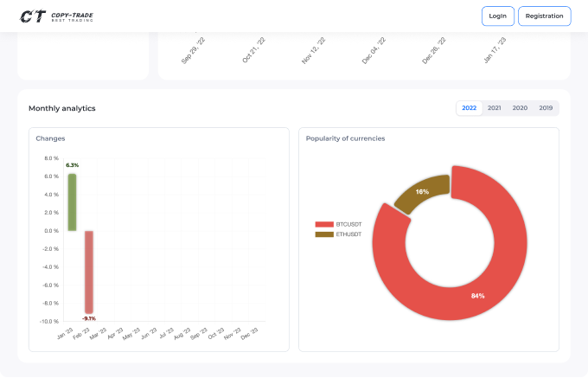Click the Dec 26, '22 axis date
Screen dimensions: 588x378
pos(434,51)
